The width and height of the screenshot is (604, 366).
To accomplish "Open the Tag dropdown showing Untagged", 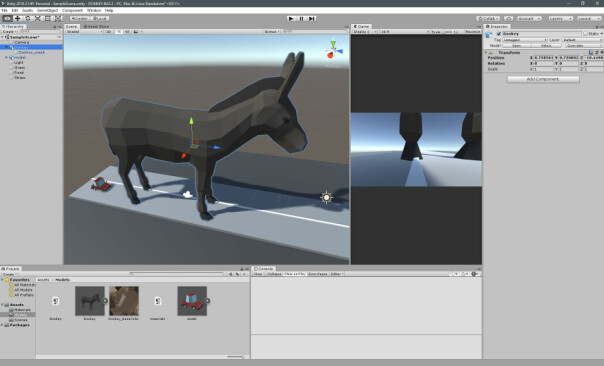I will [x=525, y=40].
